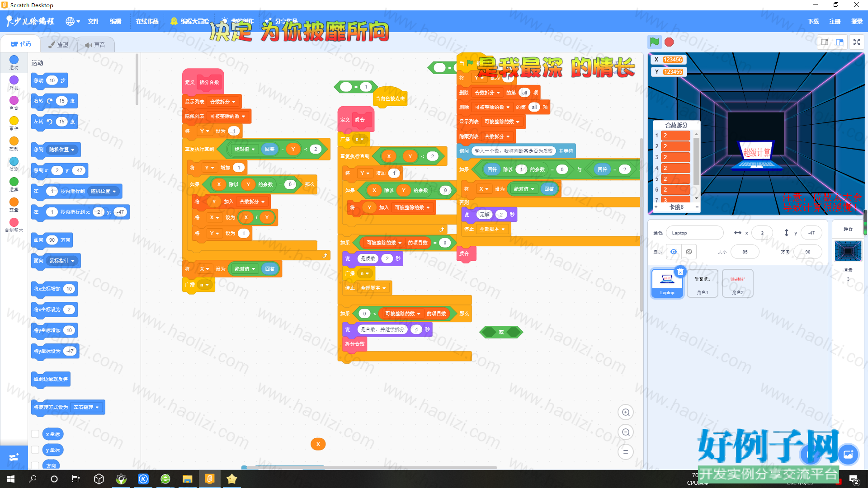
Task: Open 左右翻转 rotation style dropdown
Action: [x=86, y=407]
